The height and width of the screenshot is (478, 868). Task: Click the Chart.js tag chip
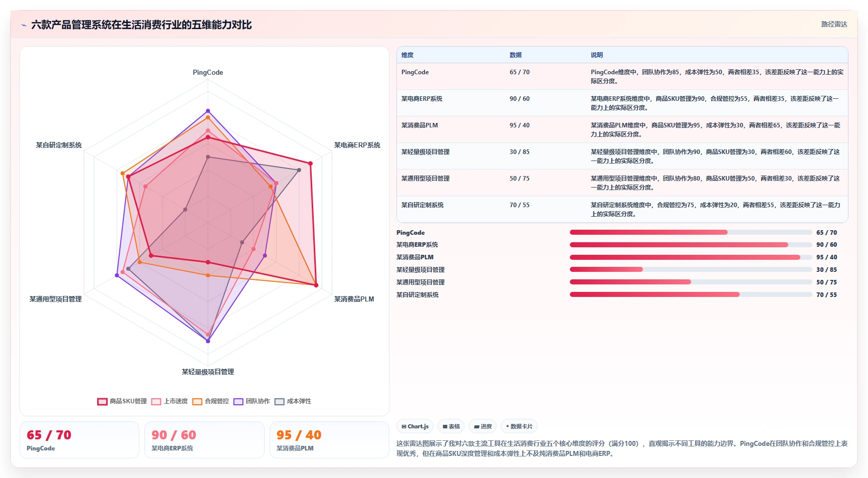pyautogui.click(x=415, y=426)
